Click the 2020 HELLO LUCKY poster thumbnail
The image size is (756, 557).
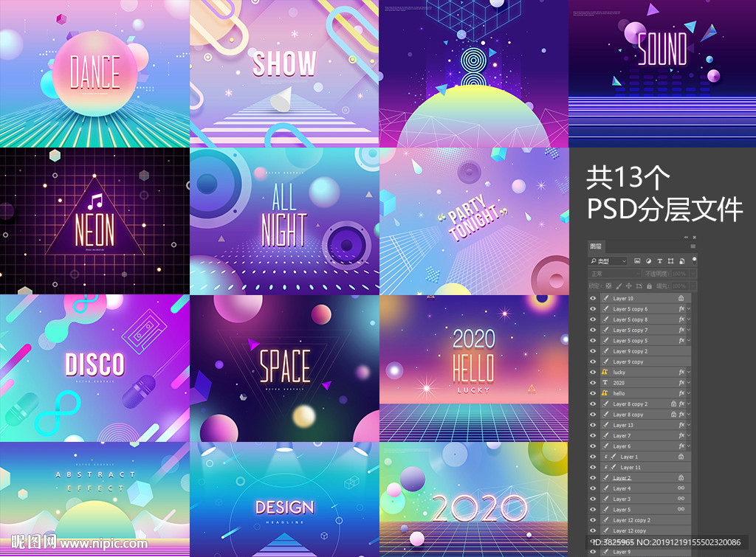474,368
